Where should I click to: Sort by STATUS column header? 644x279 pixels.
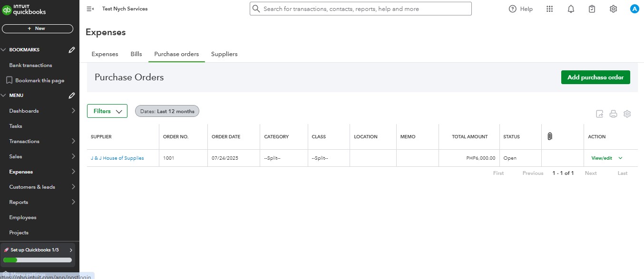(512, 136)
